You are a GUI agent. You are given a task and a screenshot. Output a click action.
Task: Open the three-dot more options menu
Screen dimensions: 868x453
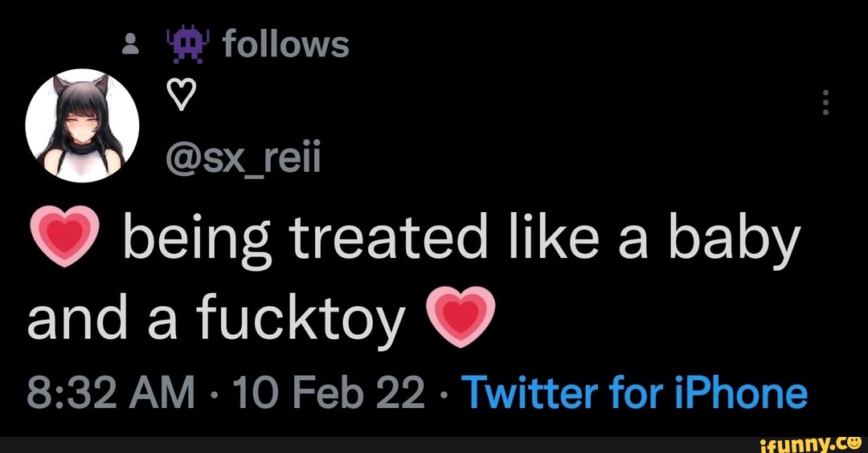(826, 104)
